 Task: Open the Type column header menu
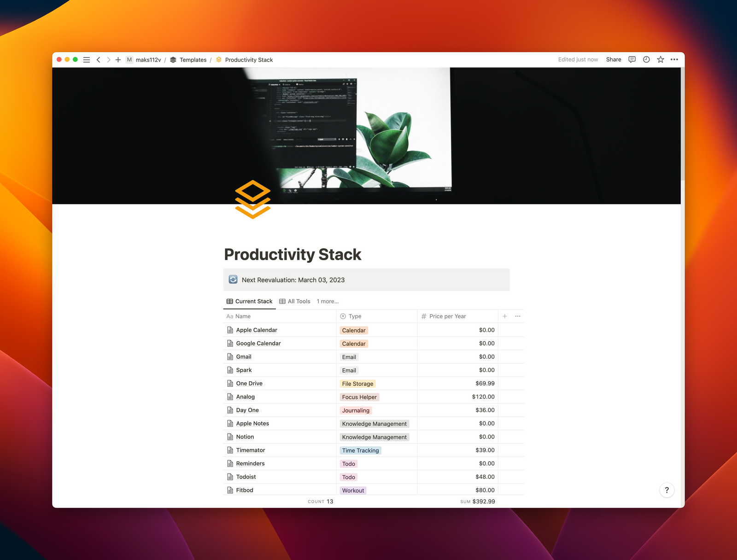click(377, 316)
